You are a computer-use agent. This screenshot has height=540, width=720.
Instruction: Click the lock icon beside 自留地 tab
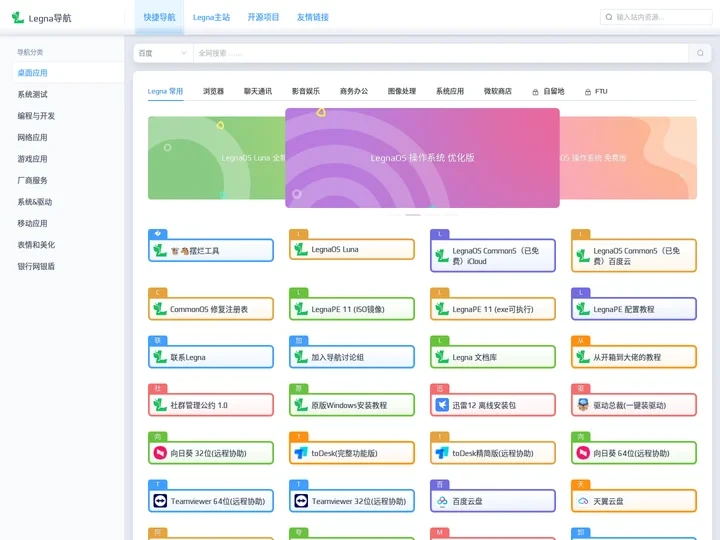tap(535, 92)
